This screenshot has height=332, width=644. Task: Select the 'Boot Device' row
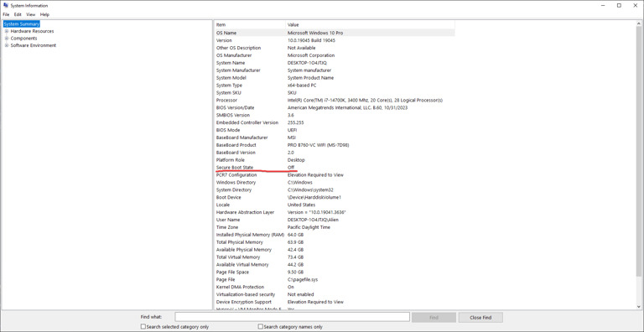335,197
